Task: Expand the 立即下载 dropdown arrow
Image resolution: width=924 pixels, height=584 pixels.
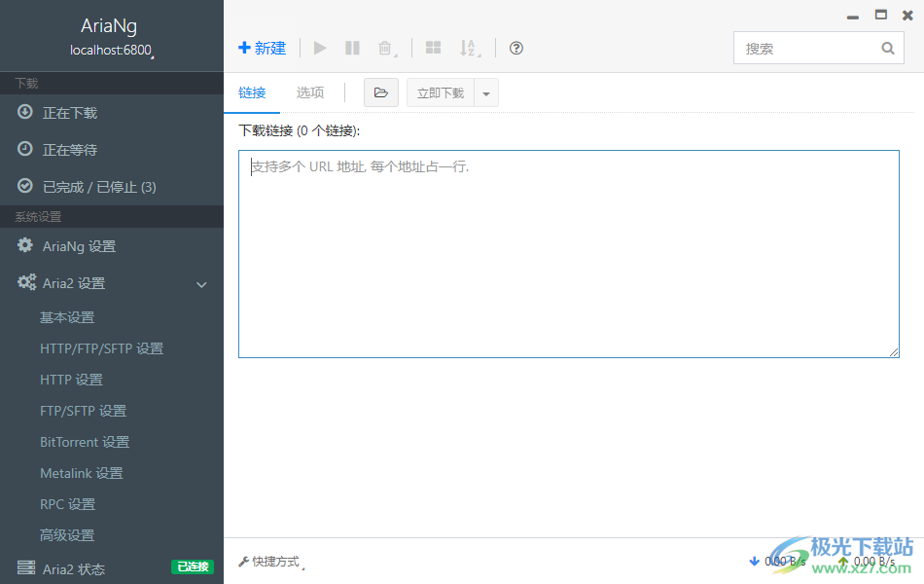Action: coord(486,93)
